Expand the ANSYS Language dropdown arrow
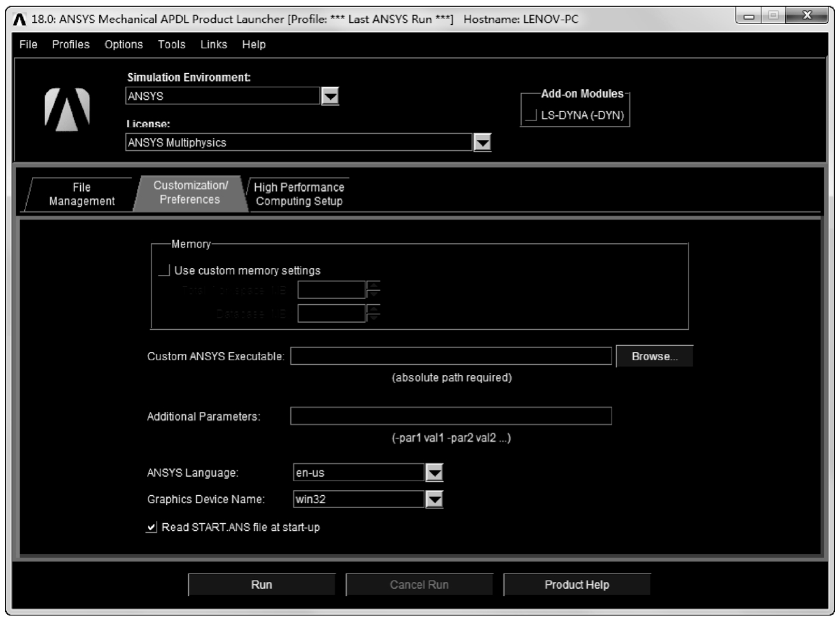840x620 pixels. point(434,473)
